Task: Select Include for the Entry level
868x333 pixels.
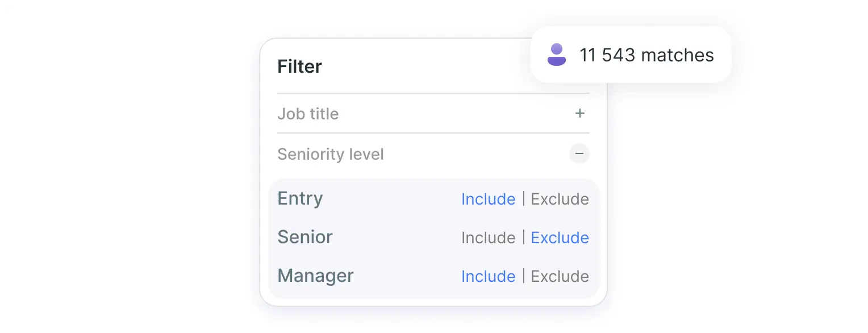Action: pyautogui.click(x=489, y=199)
